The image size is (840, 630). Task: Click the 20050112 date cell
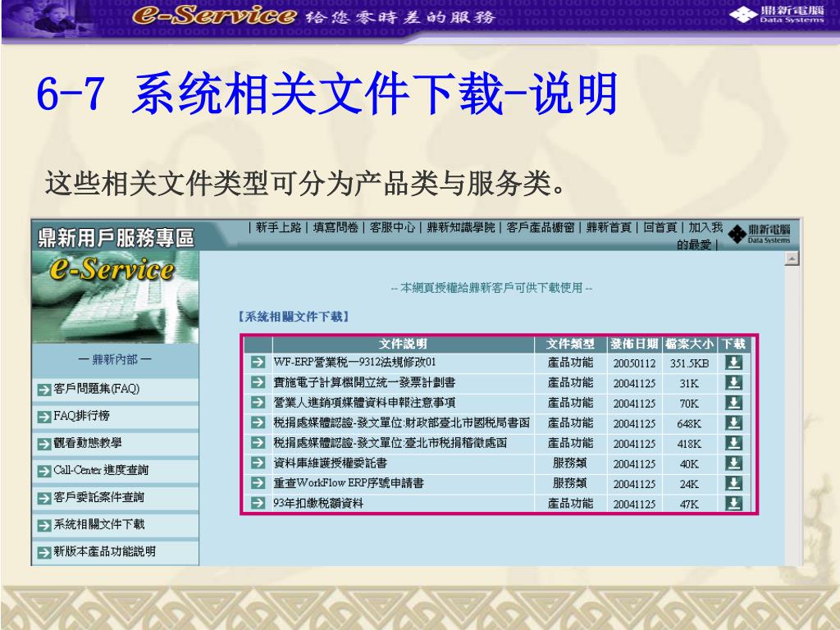point(634,363)
